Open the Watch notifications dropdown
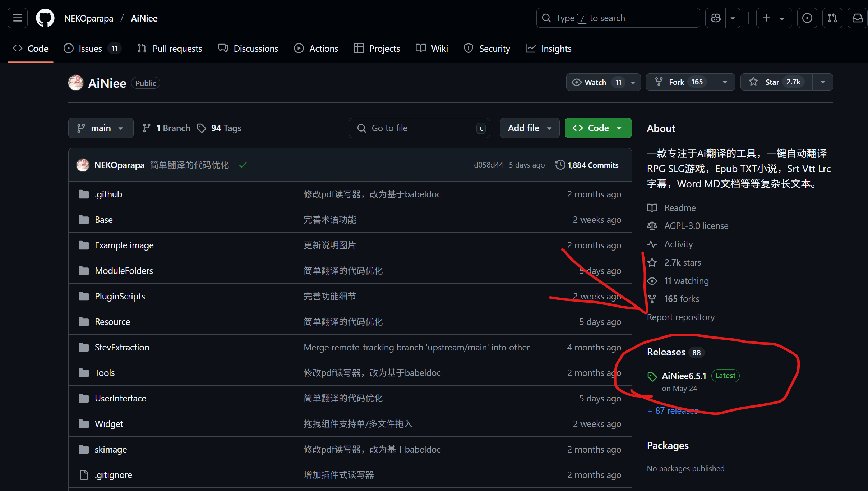This screenshot has width=868, height=491. (x=603, y=82)
